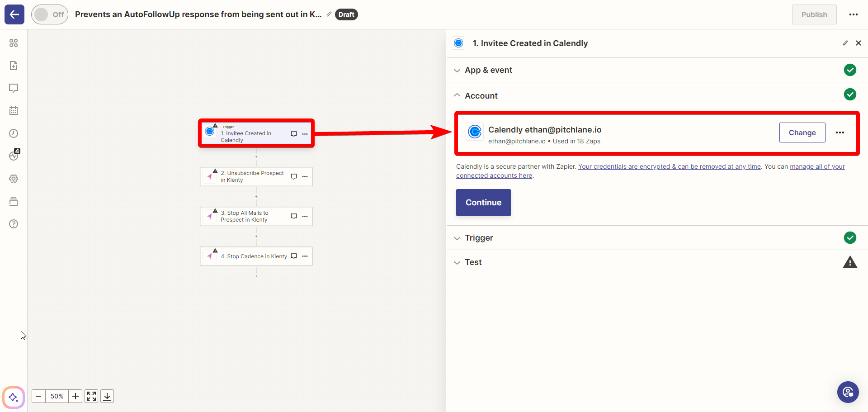
Task: Open more options on Invitee Created step
Action: (x=305, y=134)
